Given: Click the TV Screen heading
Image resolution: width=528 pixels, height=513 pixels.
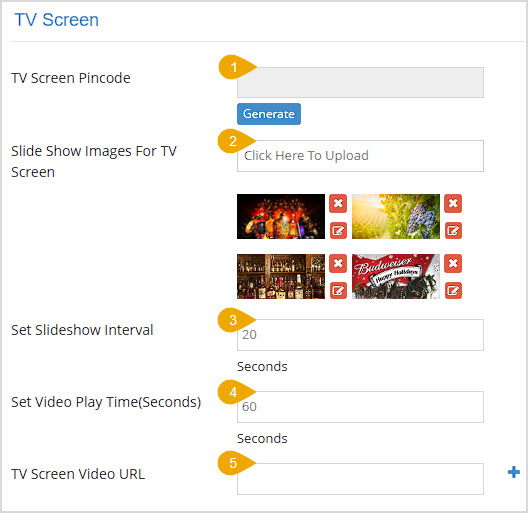Looking at the screenshot, I should (x=57, y=20).
